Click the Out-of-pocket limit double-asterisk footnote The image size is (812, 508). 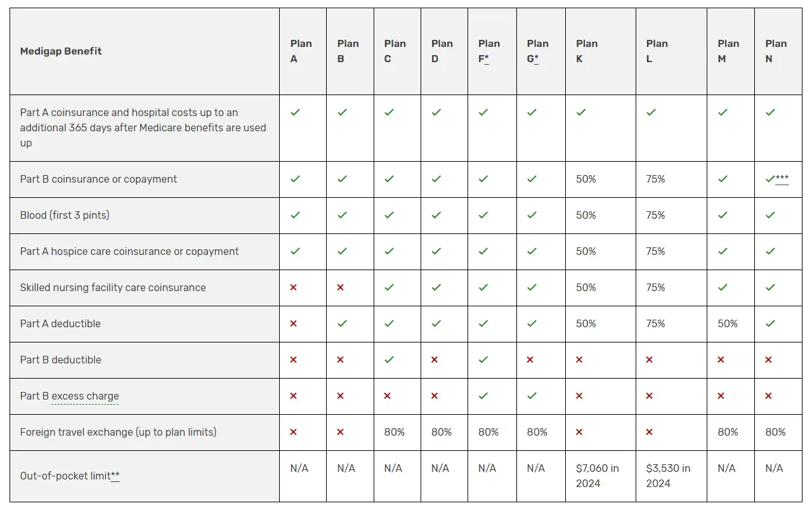click(115, 476)
